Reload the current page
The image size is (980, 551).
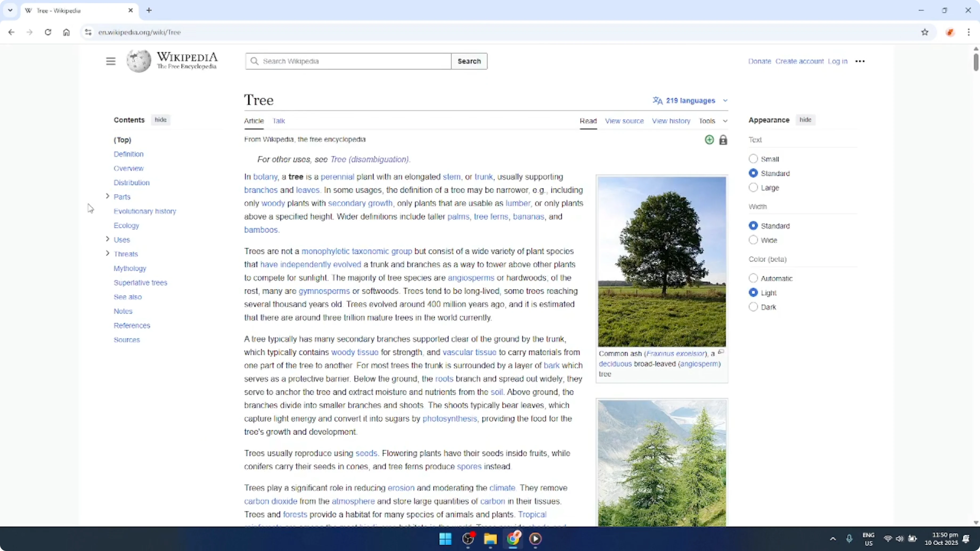(48, 32)
